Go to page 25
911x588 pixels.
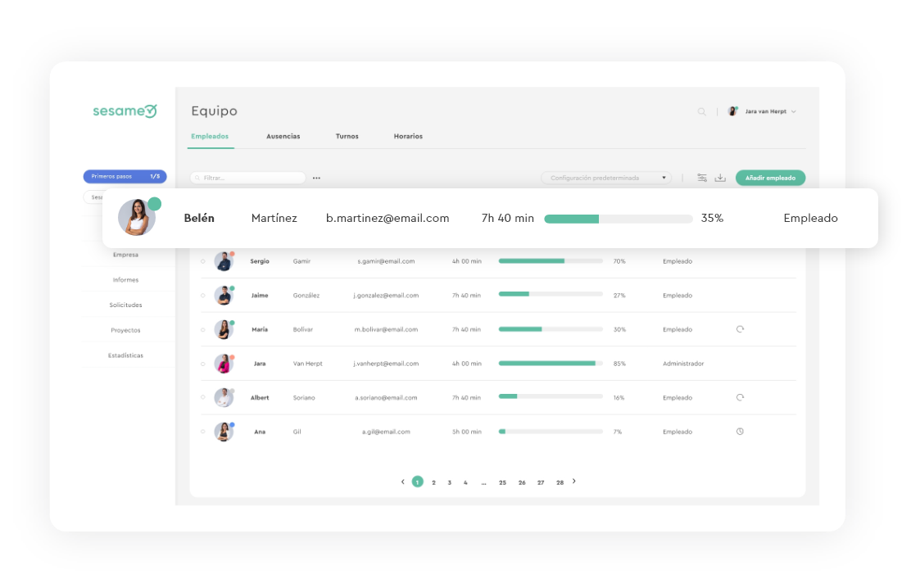pos(502,482)
